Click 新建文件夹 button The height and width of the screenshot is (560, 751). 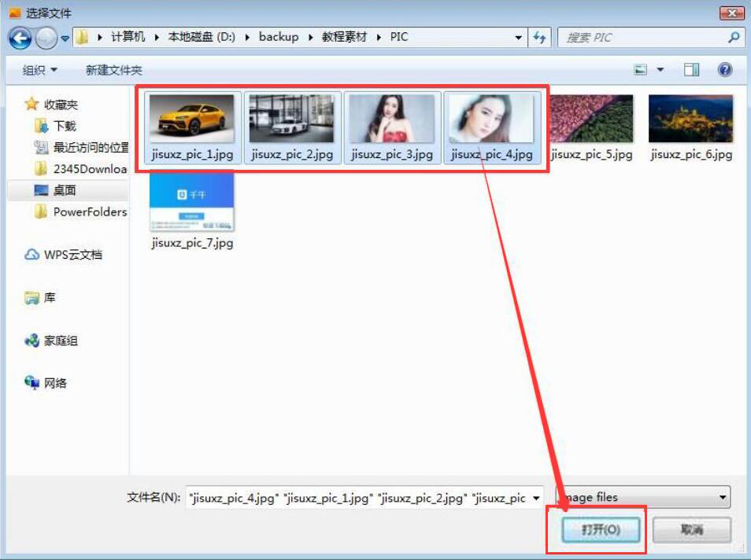click(x=113, y=70)
